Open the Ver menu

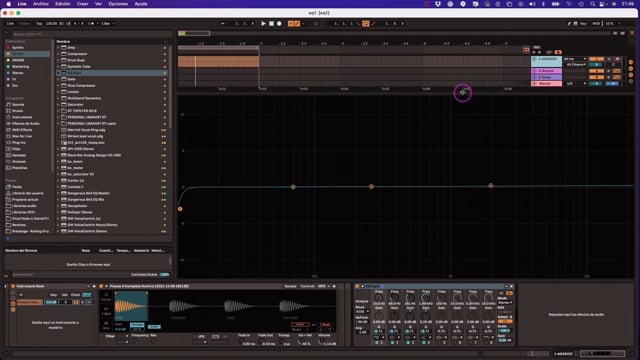[x=98, y=4]
